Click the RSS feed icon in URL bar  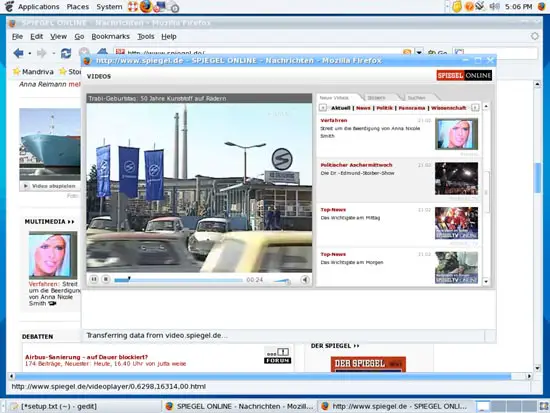(x=407, y=53)
